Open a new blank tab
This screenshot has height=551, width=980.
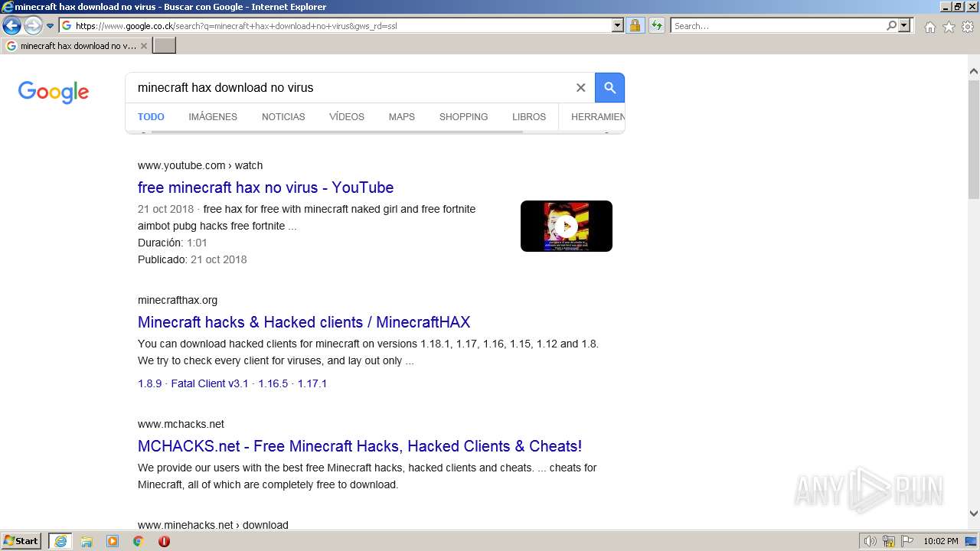pyautogui.click(x=165, y=46)
